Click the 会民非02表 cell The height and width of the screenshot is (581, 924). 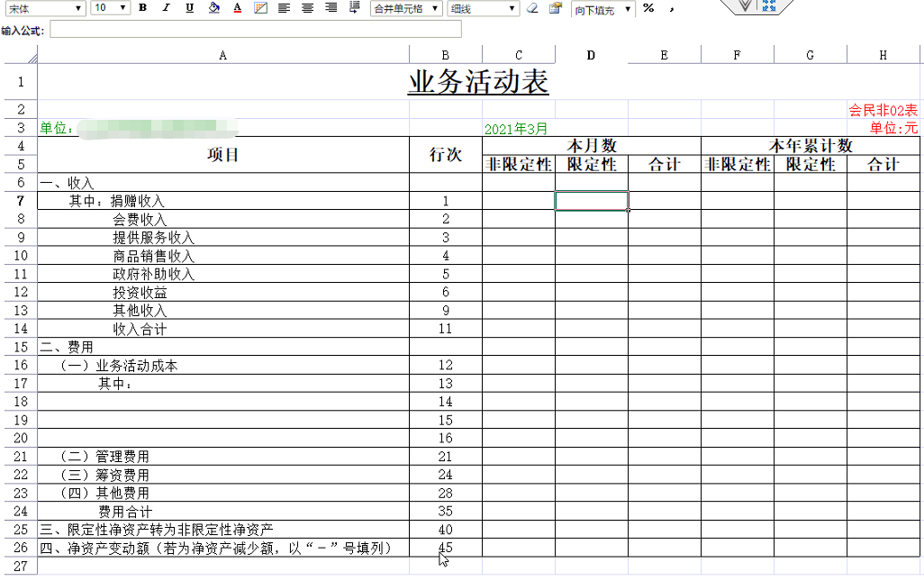(x=883, y=110)
